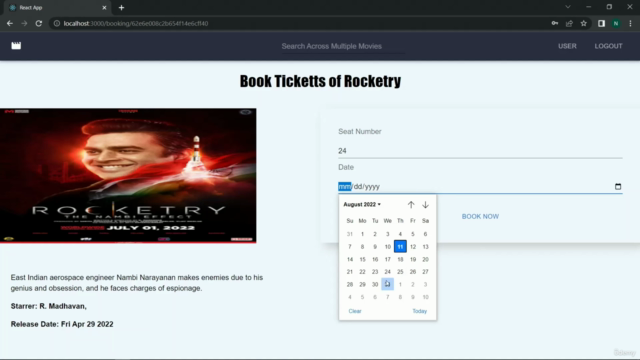Choose August 19 in the calendar
640x360 pixels.
[413, 259]
